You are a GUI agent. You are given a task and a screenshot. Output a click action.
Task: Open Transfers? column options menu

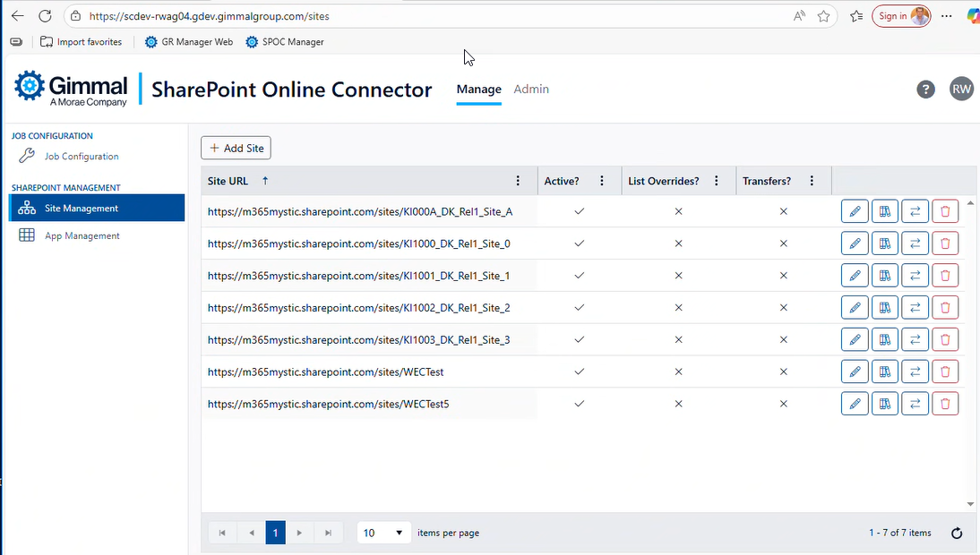click(812, 181)
